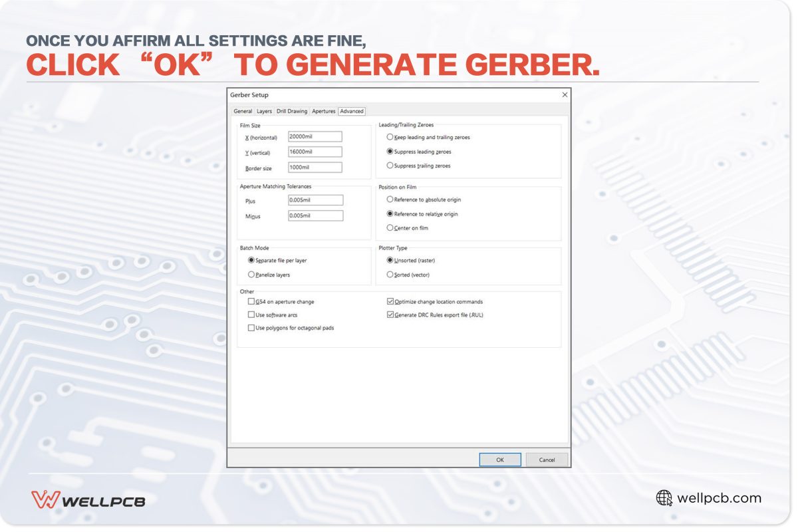Uncheck Optimize change location commands
Image resolution: width=798 pixels, height=532 pixels.
pos(389,301)
